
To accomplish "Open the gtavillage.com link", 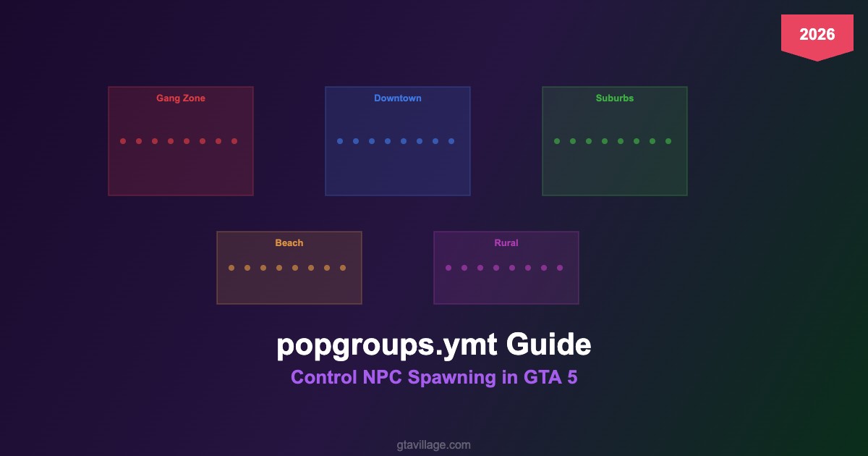I will [434, 445].
